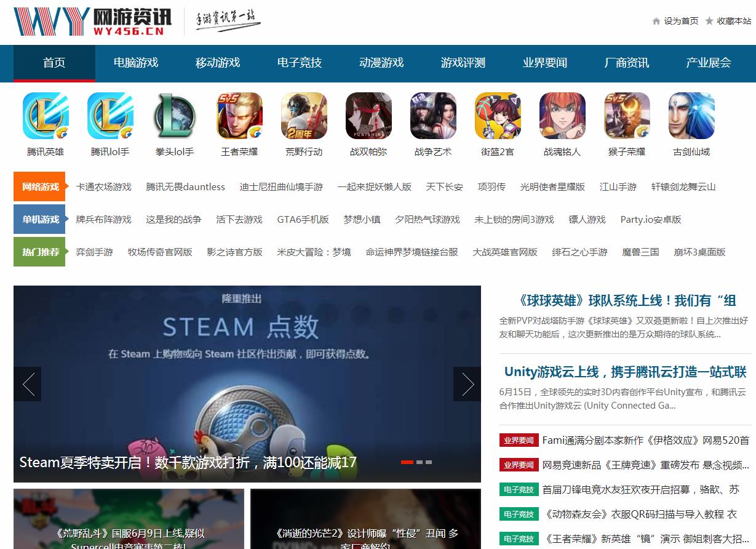Click the blue 单机游戏 category label

(x=39, y=219)
